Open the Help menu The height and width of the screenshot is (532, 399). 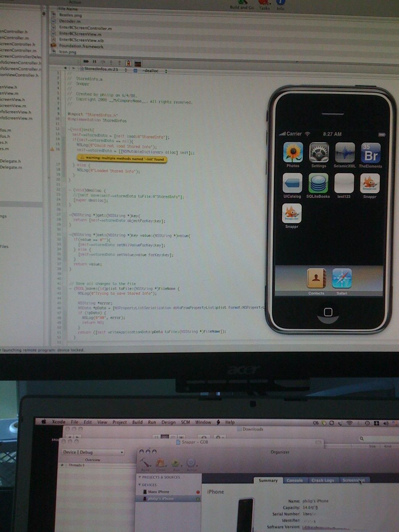point(230,422)
